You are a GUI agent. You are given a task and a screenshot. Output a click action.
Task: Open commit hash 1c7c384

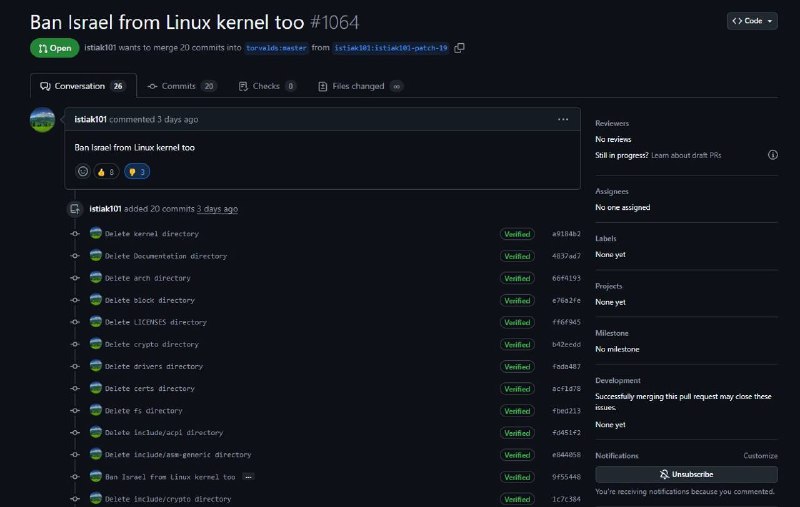coord(566,499)
